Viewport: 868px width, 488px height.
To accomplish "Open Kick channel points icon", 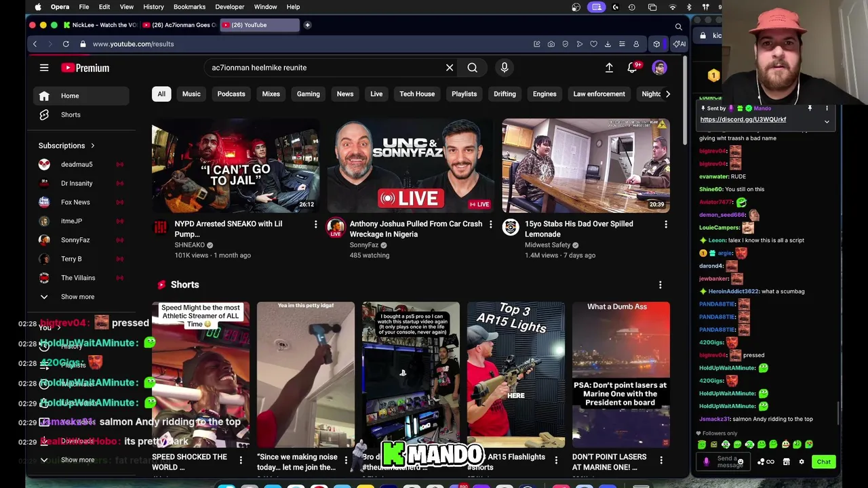I will click(x=766, y=462).
